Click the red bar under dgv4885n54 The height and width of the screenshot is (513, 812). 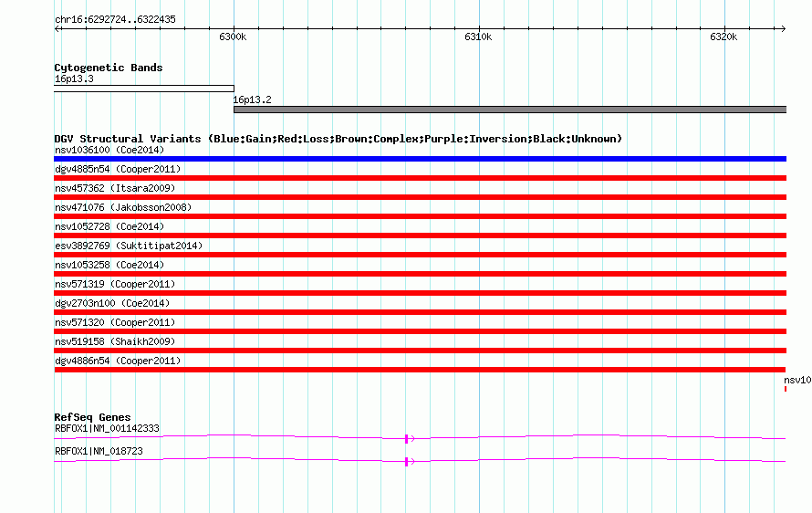point(420,178)
